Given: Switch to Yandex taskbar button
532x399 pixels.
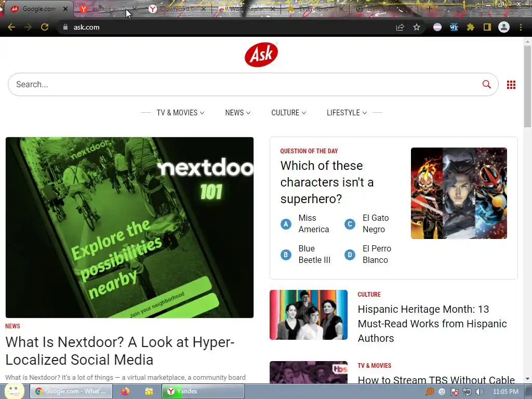Looking at the screenshot, I should pos(203,391).
